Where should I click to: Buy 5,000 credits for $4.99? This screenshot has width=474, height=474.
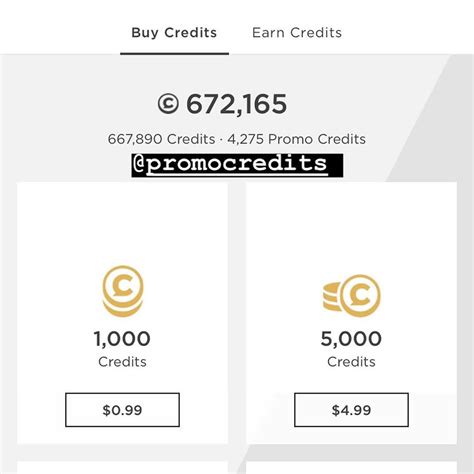351,410
